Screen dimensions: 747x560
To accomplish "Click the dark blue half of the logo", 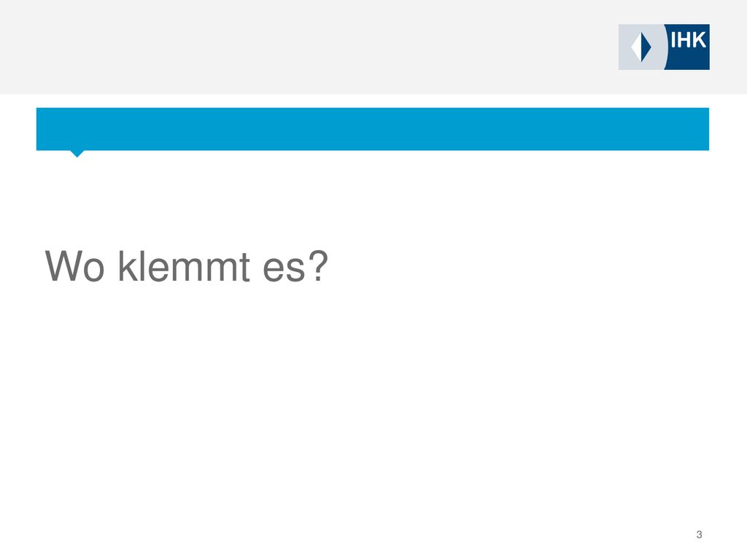I will (687, 47).
